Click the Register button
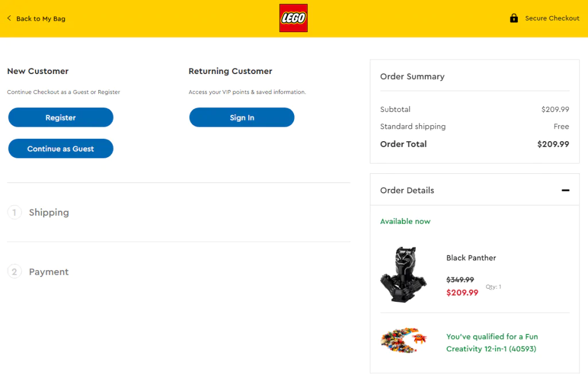Screen dimensions: 588x385 60,117
